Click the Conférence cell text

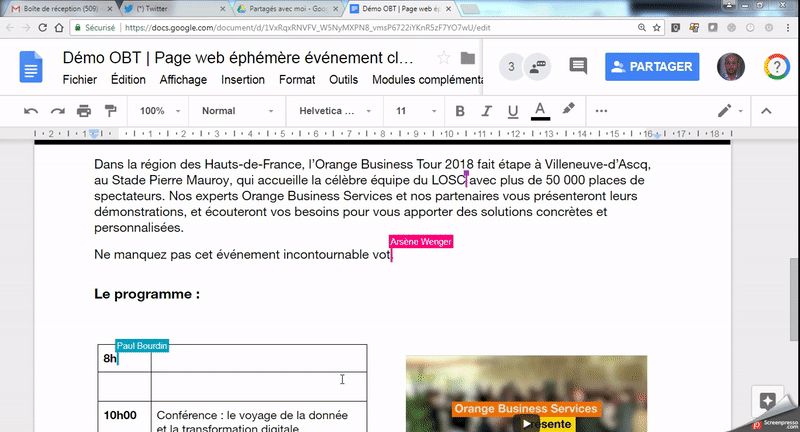click(x=253, y=422)
